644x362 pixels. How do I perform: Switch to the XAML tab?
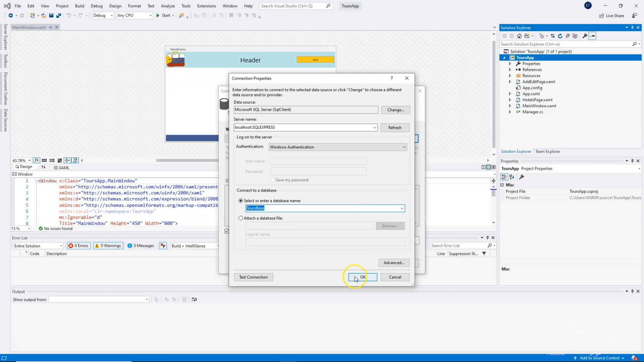click(62, 168)
